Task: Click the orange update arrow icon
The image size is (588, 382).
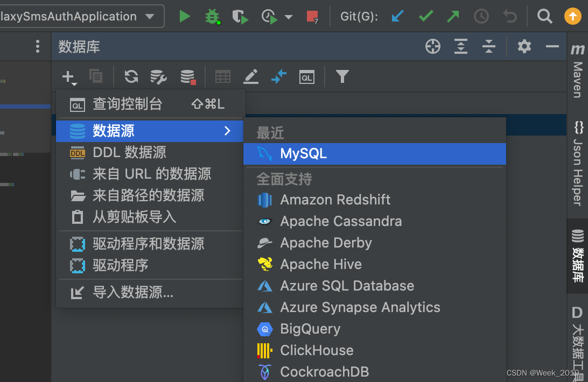Action: (x=572, y=17)
